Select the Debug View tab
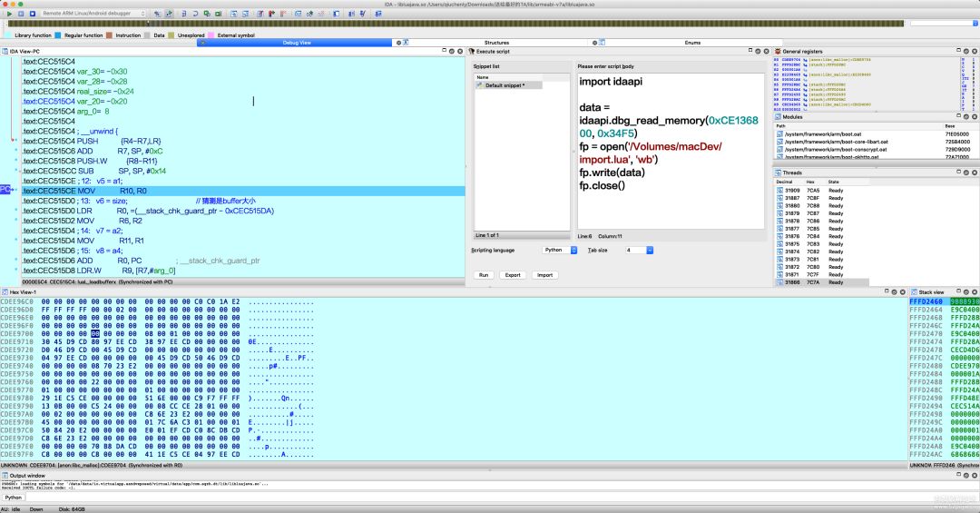Image resolution: width=980 pixels, height=513 pixels. (299, 43)
